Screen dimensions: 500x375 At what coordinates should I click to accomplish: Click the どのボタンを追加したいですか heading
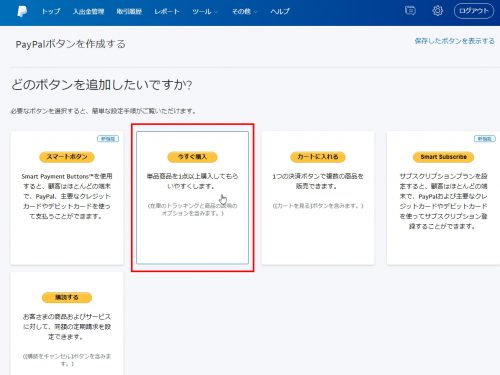[x=102, y=85]
